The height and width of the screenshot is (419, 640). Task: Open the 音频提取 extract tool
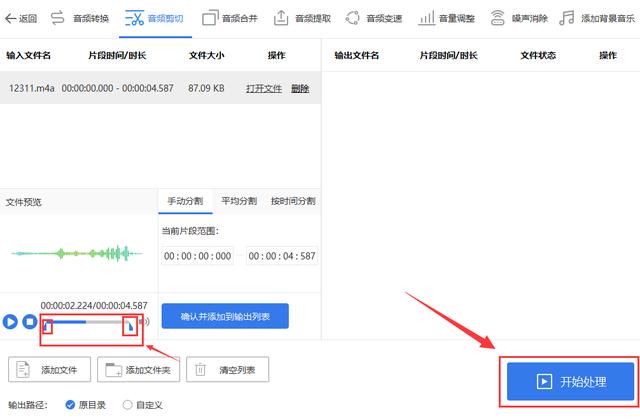click(302, 18)
